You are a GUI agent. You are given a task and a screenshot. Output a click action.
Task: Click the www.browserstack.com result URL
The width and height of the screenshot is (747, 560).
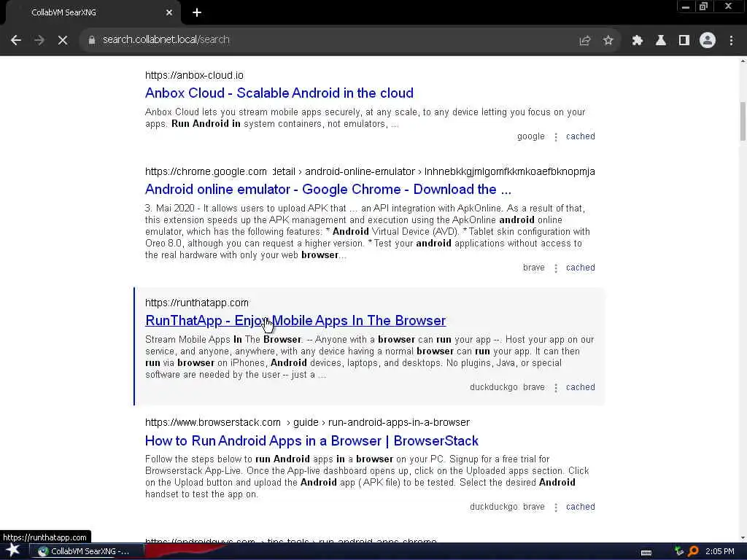307,422
